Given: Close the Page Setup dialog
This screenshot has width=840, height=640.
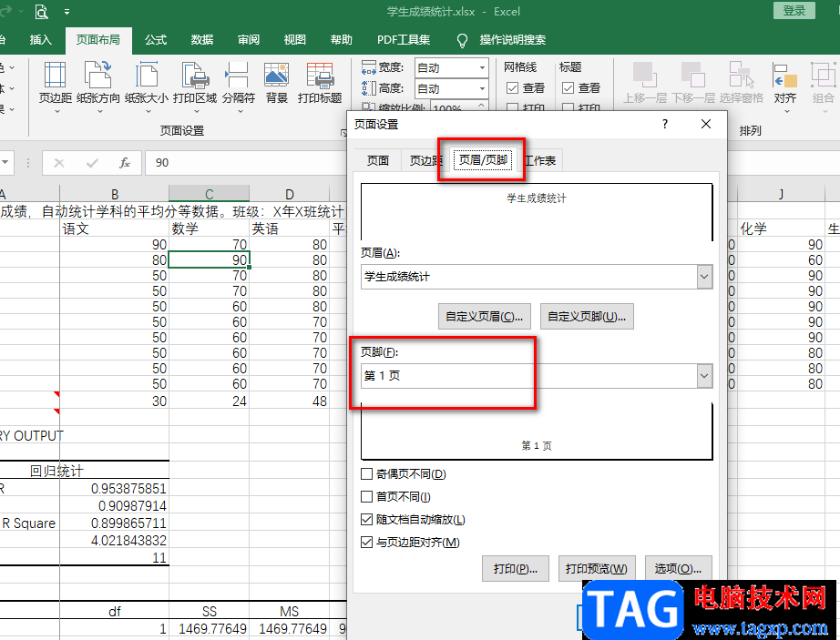Looking at the screenshot, I should click(706, 124).
